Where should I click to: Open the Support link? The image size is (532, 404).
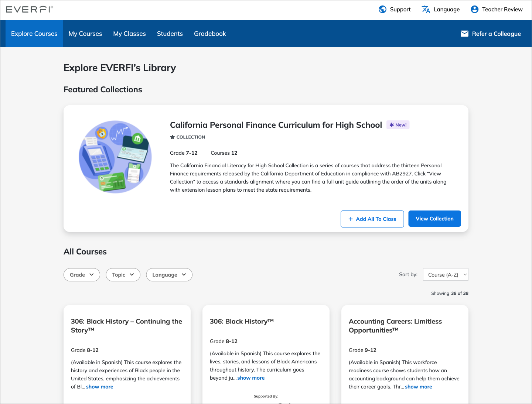[400, 9]
